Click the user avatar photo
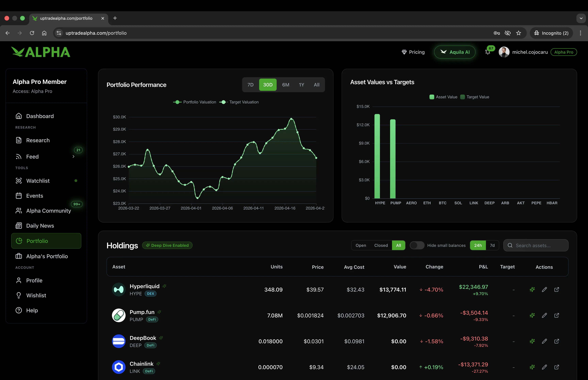This screenshot has height=380, width=588. [x=504, y=52]
